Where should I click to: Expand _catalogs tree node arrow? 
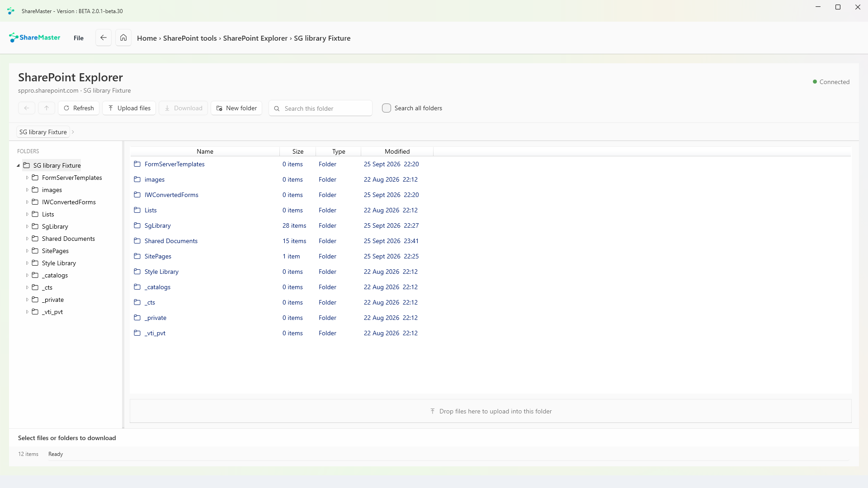[x=27, y=275]
